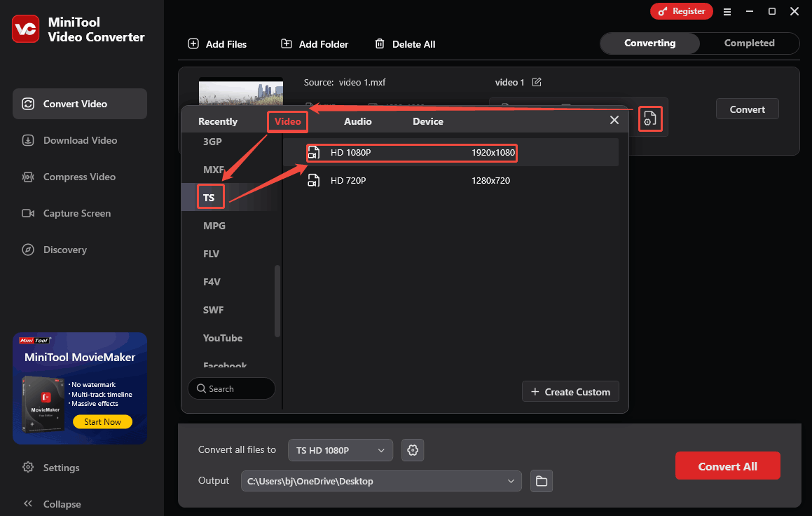This screenshot has width=812, height=516.
Task: Select the Device tab in format popup
Action: 428,121
